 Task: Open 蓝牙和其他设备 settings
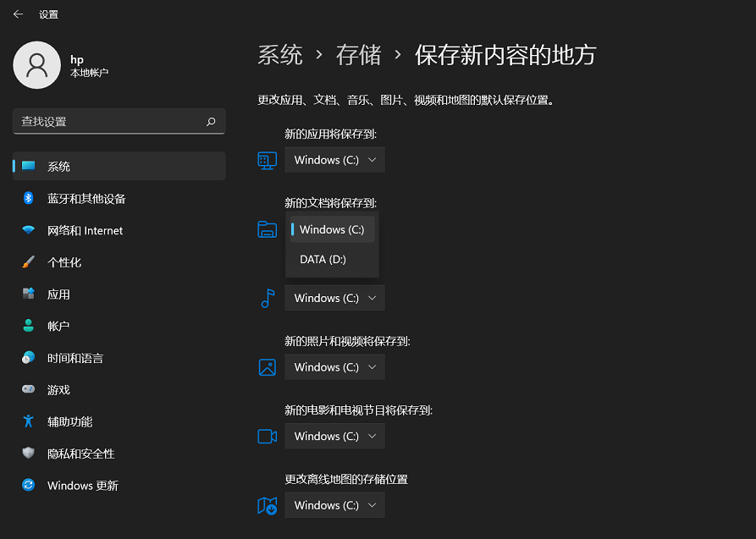pyautogui.click(x=119, y=198)
